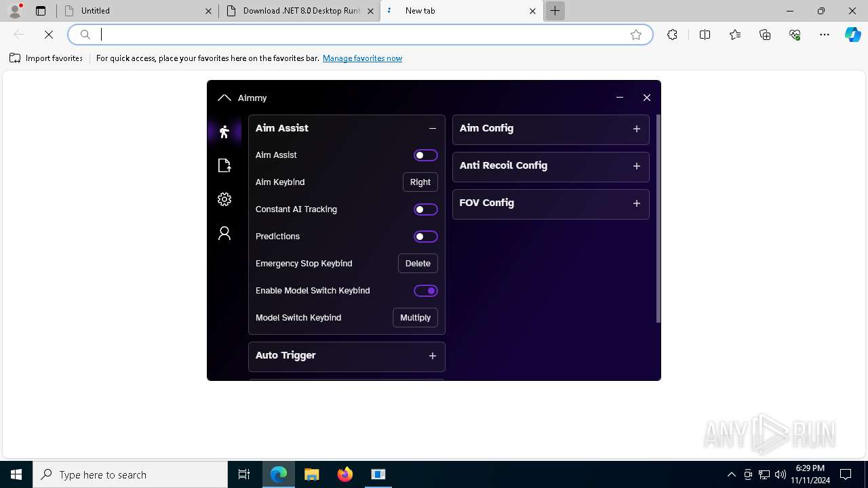
Task: Open the Edge profile icon
Action: coord(14,11)
